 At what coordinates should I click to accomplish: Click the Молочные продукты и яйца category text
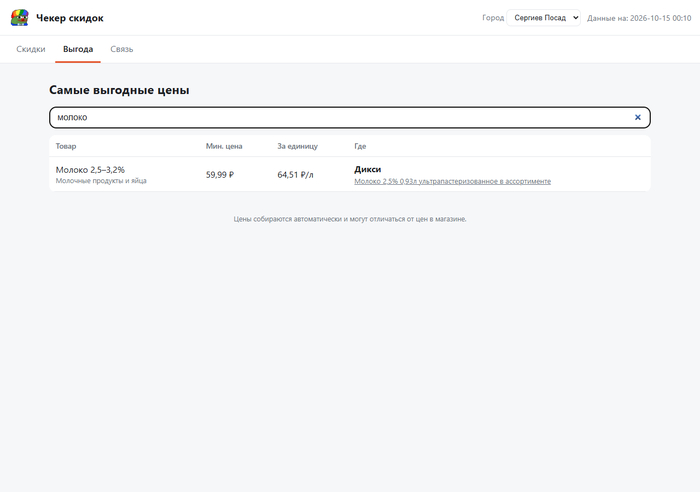101,181
